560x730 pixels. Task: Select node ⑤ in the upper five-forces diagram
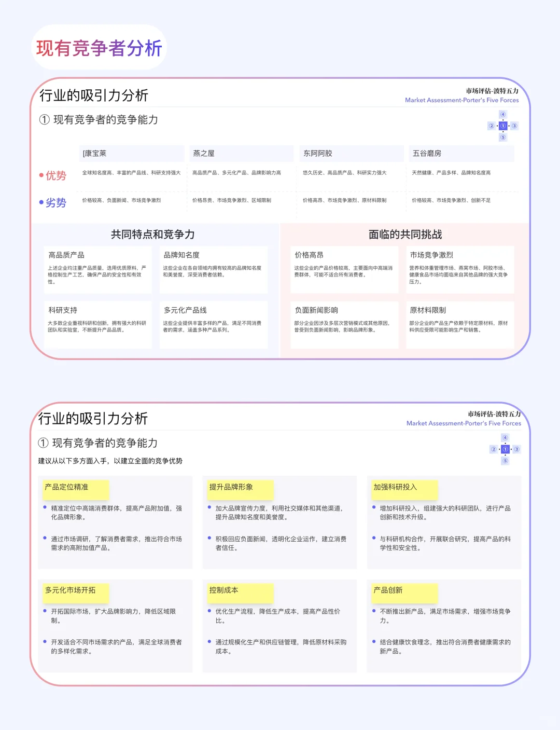502,137
